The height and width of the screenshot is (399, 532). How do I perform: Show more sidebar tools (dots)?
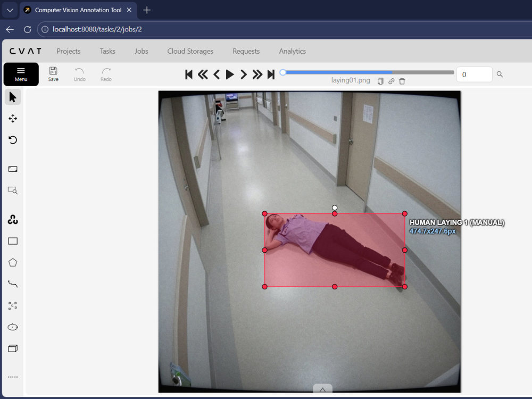pos(13,377)
